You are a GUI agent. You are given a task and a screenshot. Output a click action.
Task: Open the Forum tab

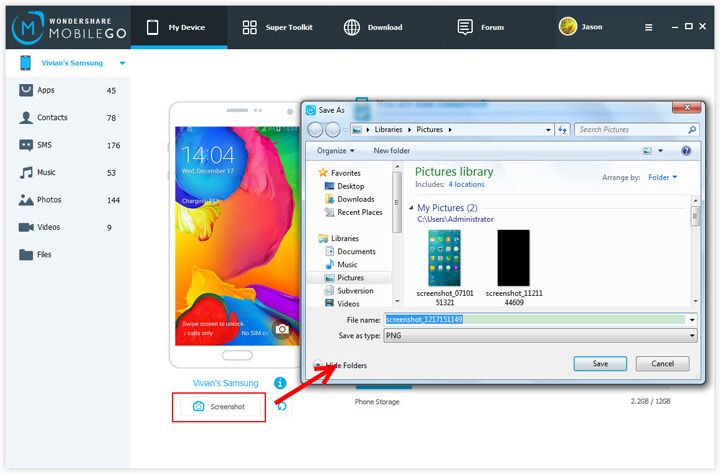(x=480, y=27)
